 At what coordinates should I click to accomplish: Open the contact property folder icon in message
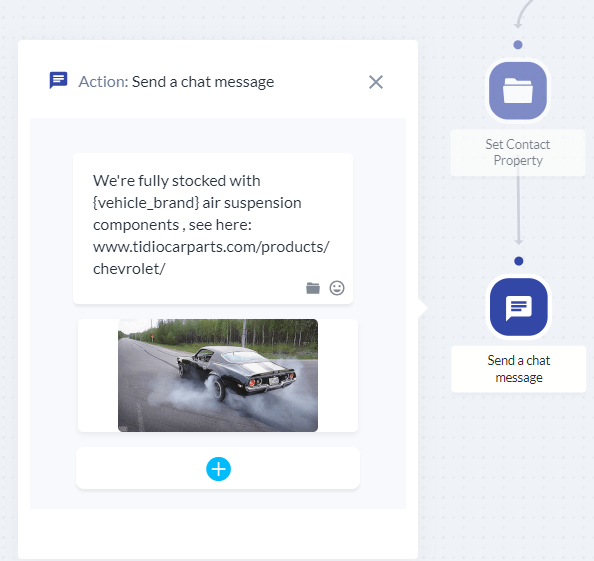(313, 288)
